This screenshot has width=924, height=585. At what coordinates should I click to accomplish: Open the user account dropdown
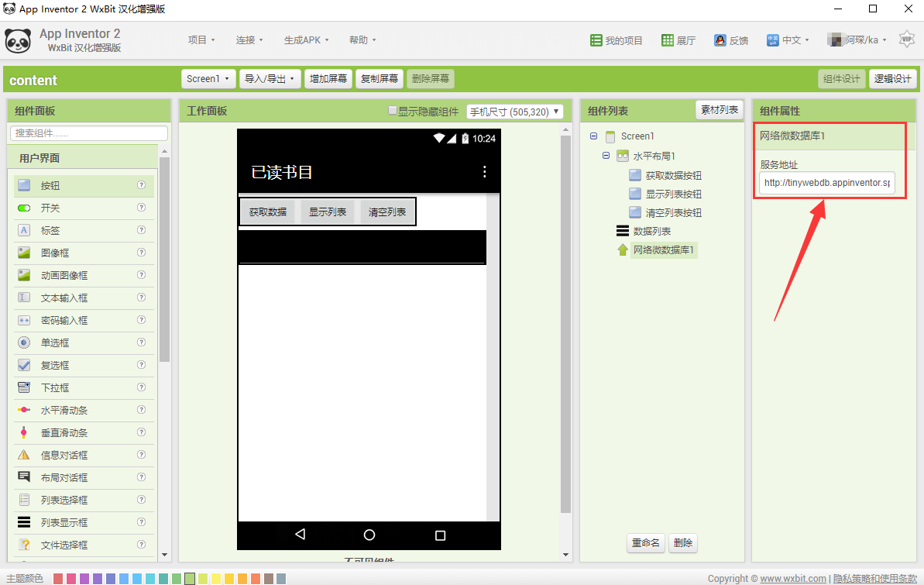point(857,40)
